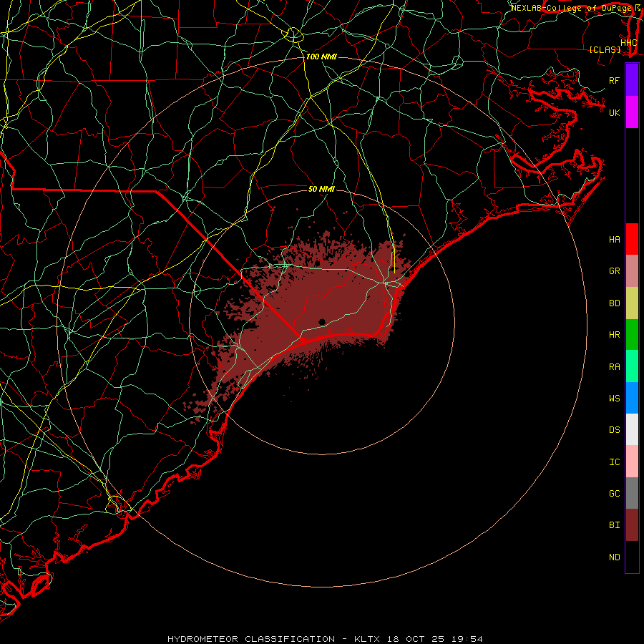644x644 pixels.
Task: Click the RF legend label
Action: pyautogui.click(x=615, y=80)
